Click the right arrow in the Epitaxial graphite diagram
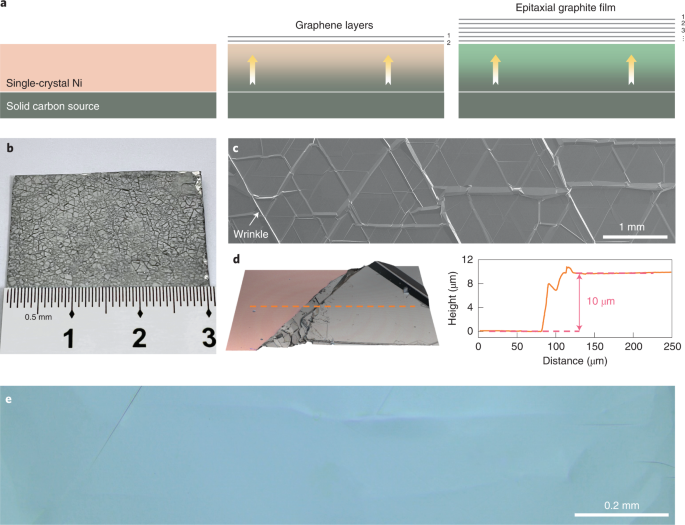This screenshot has height=525, width=685. [x=631, y=70]
